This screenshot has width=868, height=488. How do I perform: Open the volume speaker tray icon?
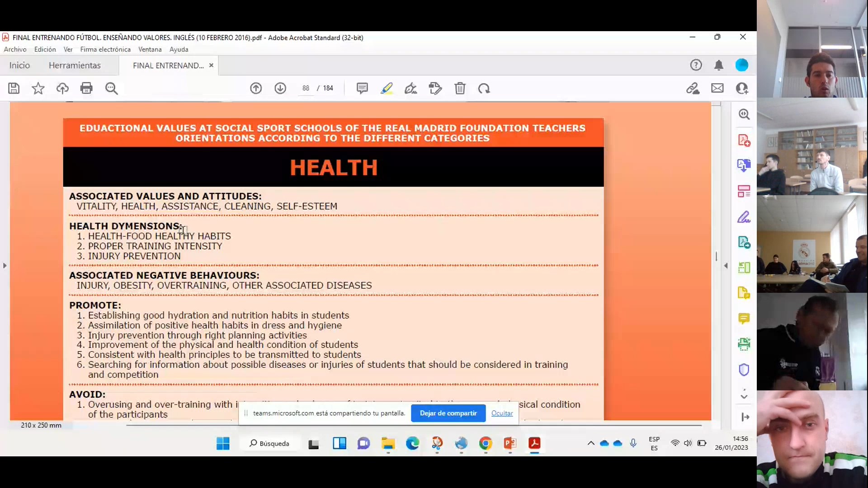pyautogui.click(x=688, y=443)
